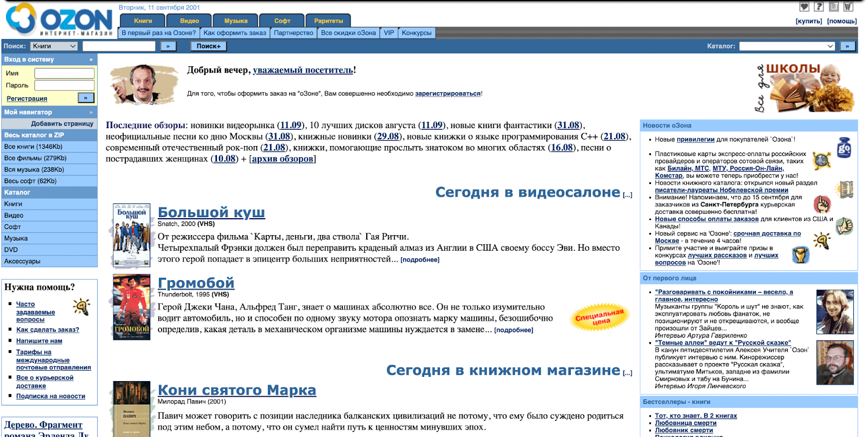Viewport: 868px width, 437px height.
Task: Open 'Все фильмы (279Kb)' ZIP catalog
Action: [49, 158]
